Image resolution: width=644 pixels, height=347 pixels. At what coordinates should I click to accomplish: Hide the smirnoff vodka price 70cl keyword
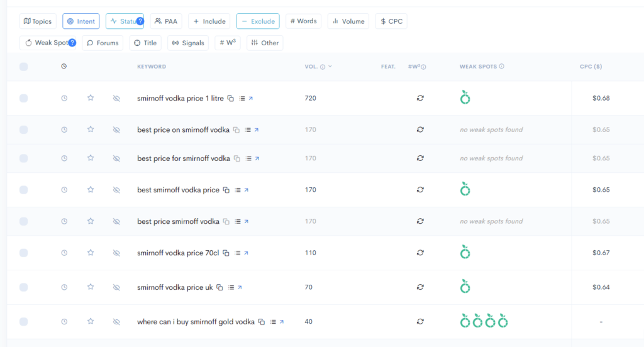click(x=116, y=253)
